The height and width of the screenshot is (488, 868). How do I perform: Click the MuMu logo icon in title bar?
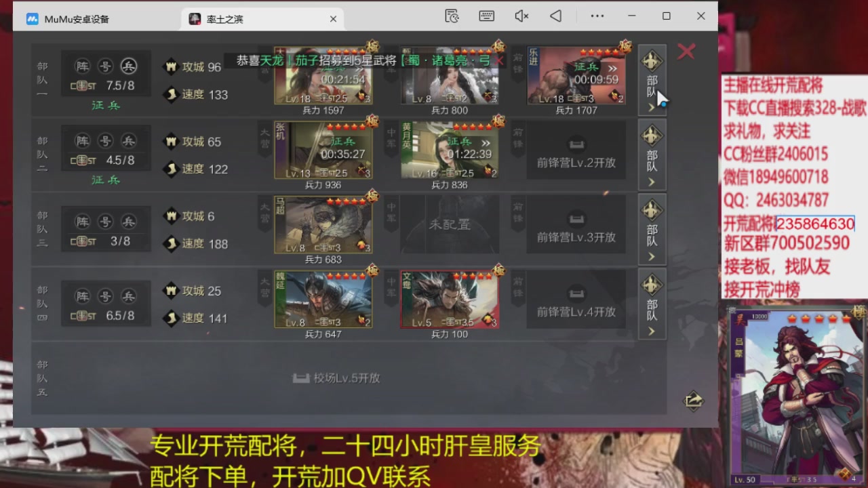coord(33,19)
